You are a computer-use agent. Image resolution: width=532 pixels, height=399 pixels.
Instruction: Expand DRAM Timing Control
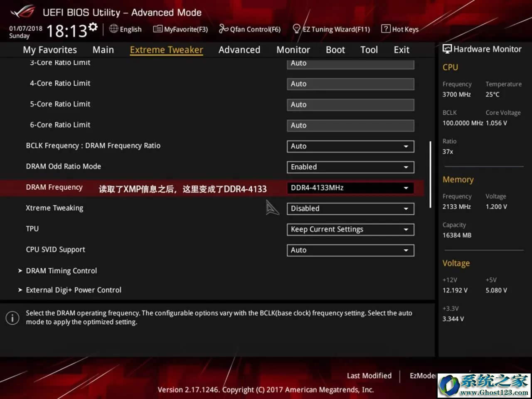coord(61,270)
